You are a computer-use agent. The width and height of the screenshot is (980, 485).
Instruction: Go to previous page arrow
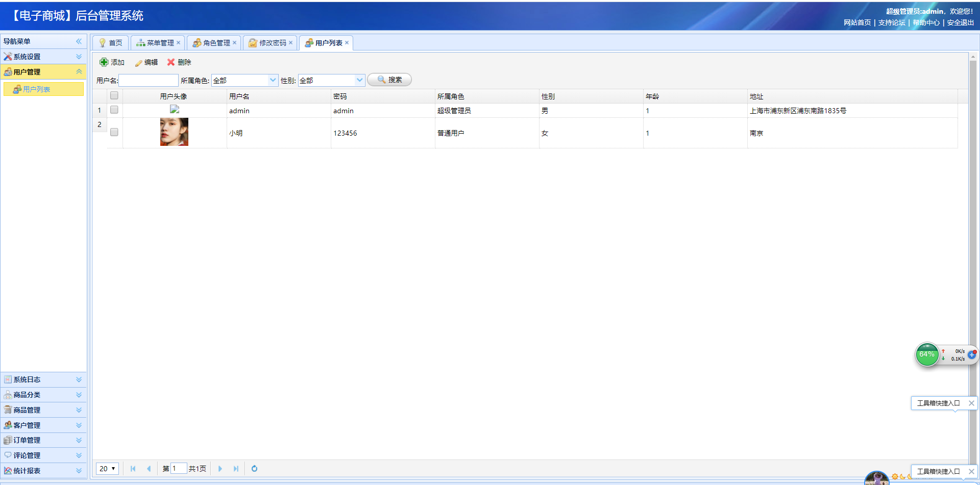[x=149, y=469]
